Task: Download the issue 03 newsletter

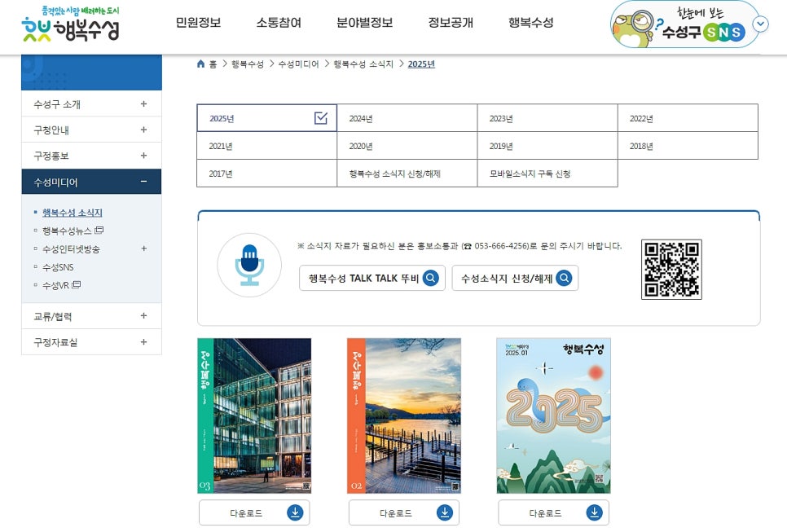Action: point(254,512)
